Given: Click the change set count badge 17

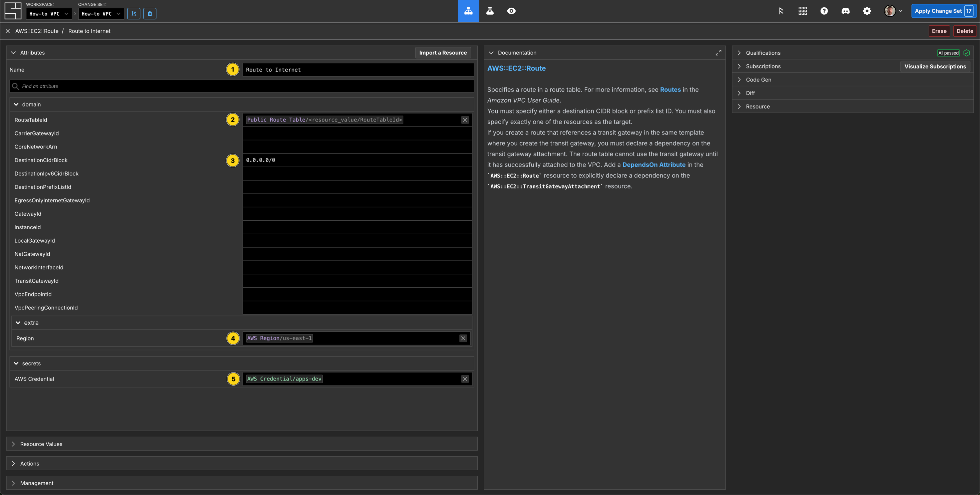Looking at the screenshot, I should (x=969, y=11).
